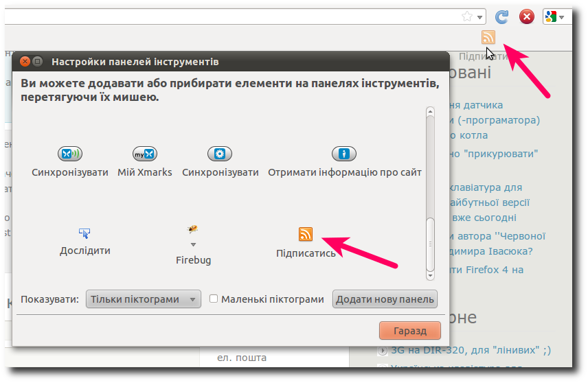
Task: Open the "3G на DIR-320" link
Action: click(471, 350)
